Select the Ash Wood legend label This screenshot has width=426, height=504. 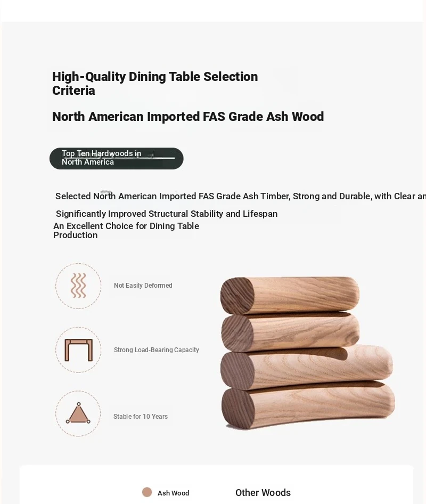173,493
